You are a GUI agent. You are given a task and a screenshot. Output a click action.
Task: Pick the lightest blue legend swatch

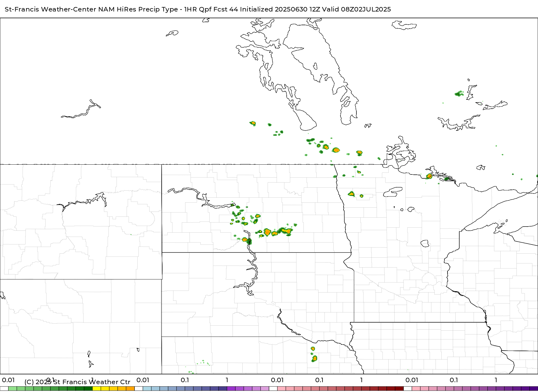click(x=147, y=389)
